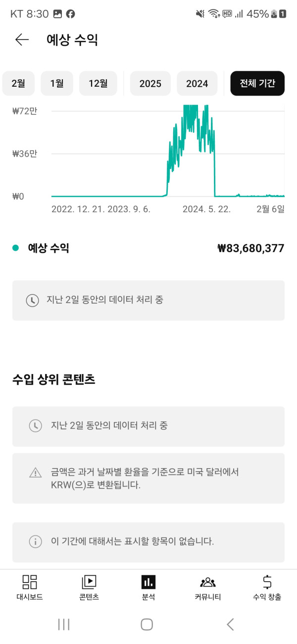Tap the Android recent apps button
Image resolution: width=297 pixels, height=644 pixels.
[x=64, y=624]
